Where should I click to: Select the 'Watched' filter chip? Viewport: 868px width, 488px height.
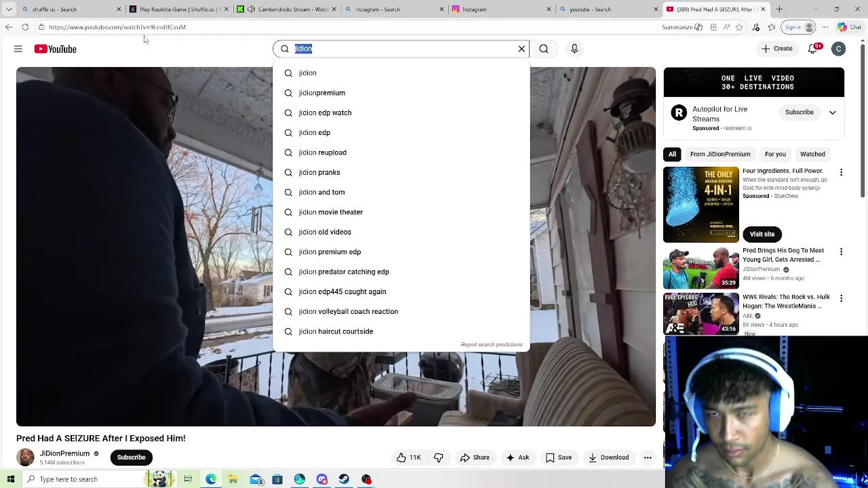click(812, 155)
